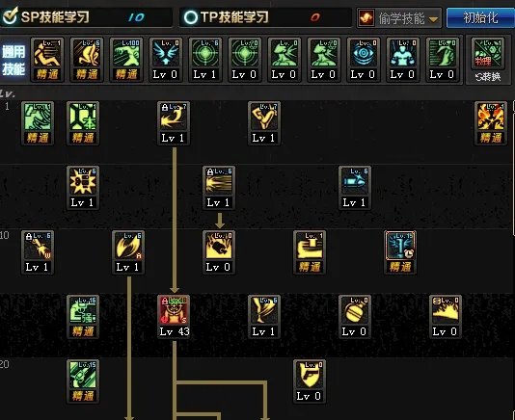Enable the SP技能学习 checkbox

[10, 16]
